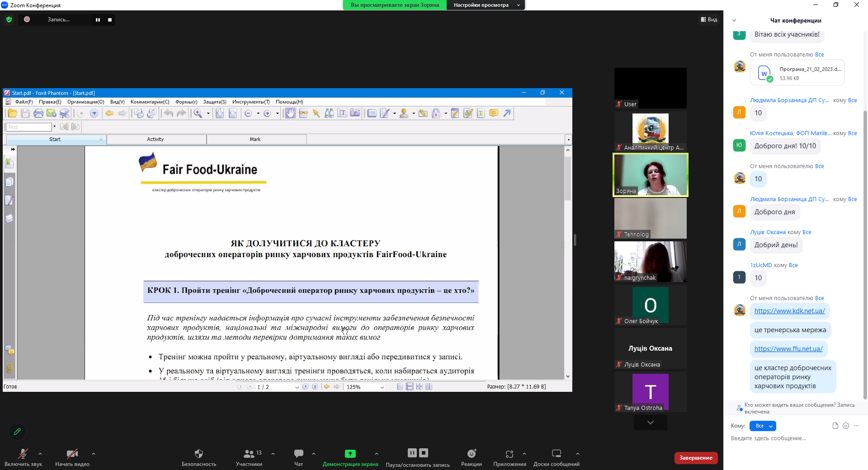This screenshot has height=470, width=868.
Task: Click the emoji icon in chat input
Action: tap(846, 426)
